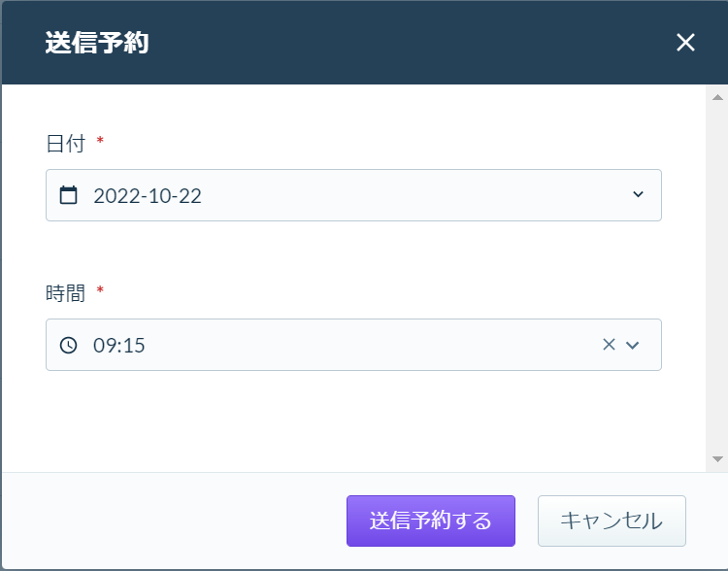Click the dark header bar beside title
This screenshot has height=571, width=728.
click(x=409, y=43)
